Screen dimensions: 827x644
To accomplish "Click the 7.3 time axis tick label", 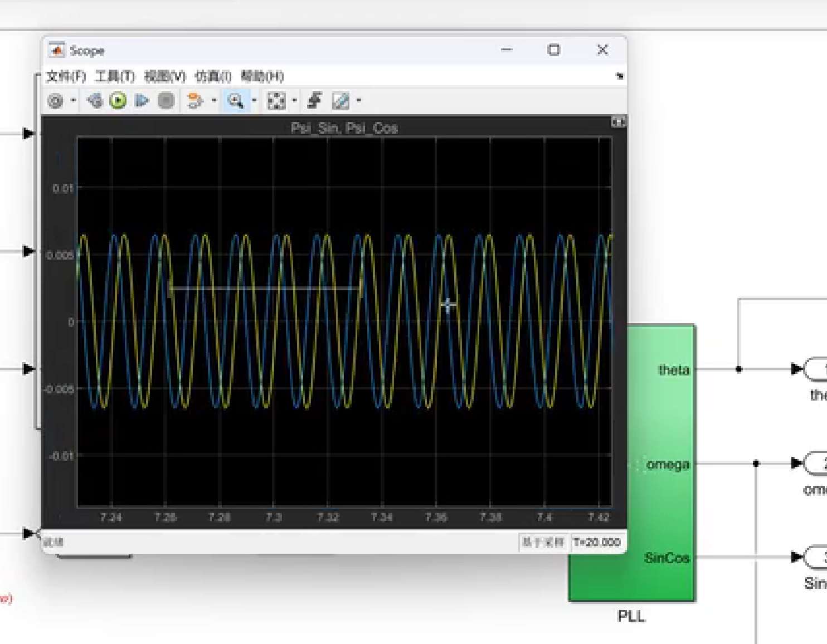I will click(x=273, y=518).
